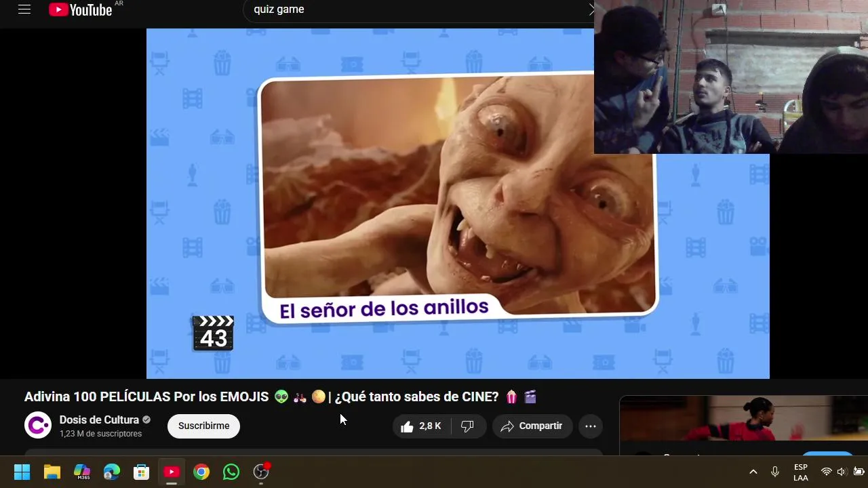This screenshot has height=488, width=868.
Task: Change the ESP LAA input language
Action: coord(800,472)
